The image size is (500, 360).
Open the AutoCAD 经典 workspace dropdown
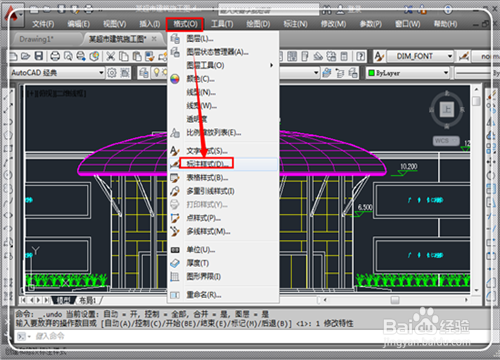tap(101, 72)
